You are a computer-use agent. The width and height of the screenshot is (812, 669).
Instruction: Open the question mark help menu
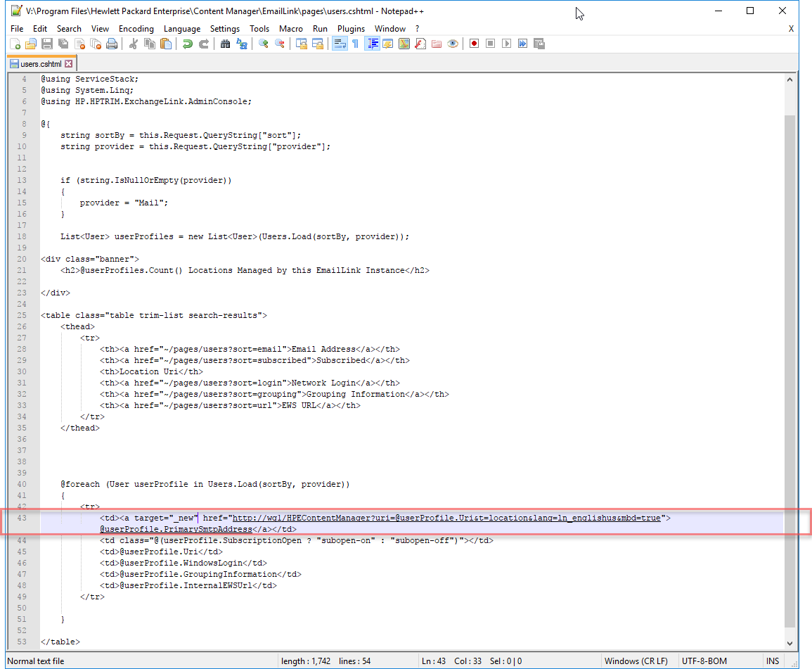417,29
